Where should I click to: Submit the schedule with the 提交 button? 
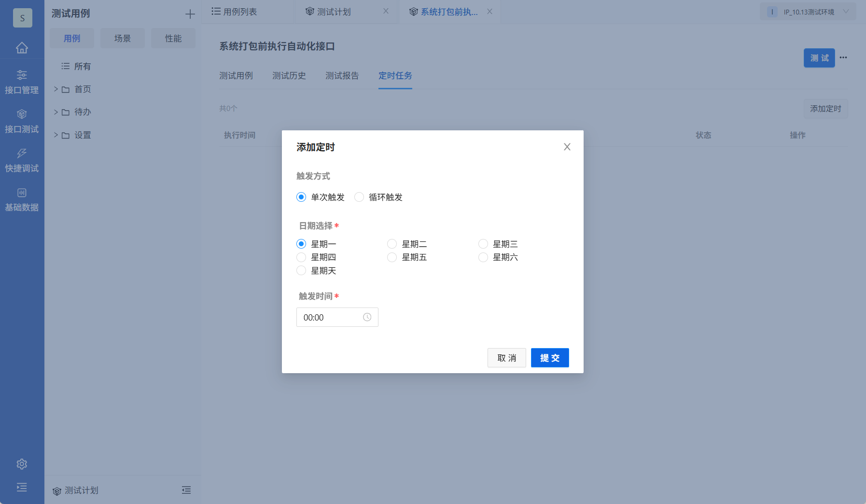click(549, 358)
